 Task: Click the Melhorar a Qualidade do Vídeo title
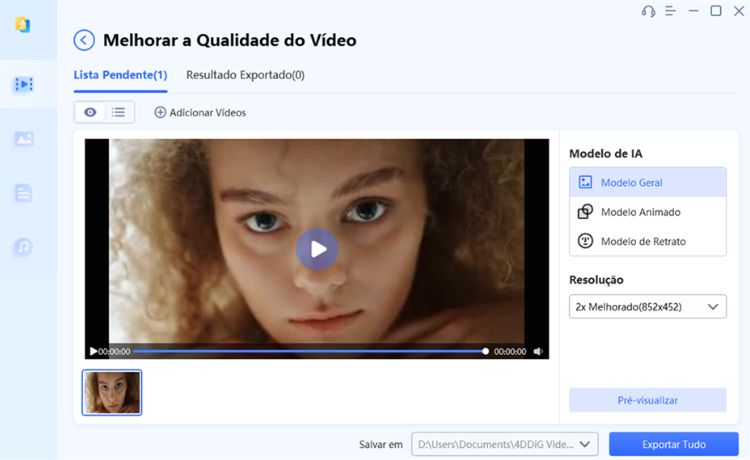coord(230,40)
